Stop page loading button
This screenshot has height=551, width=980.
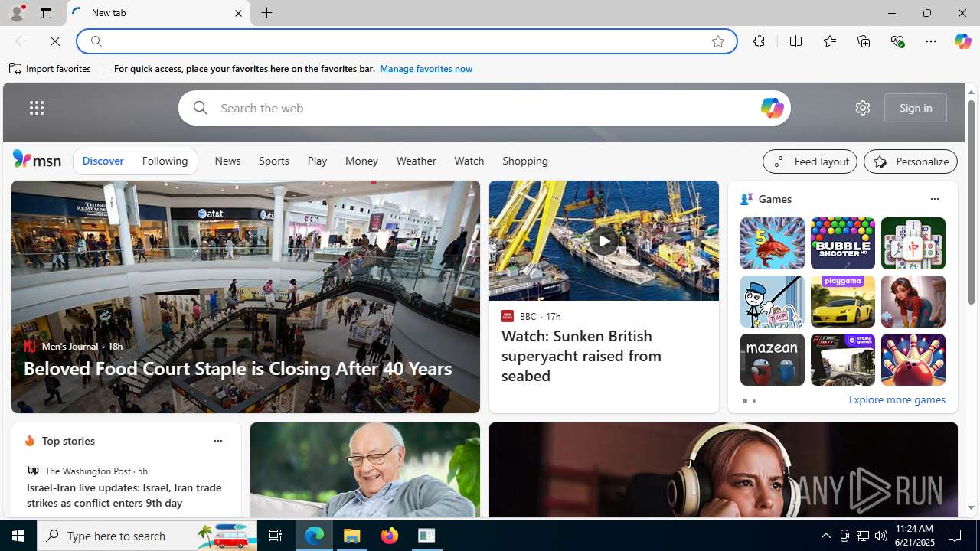[55, 41]
